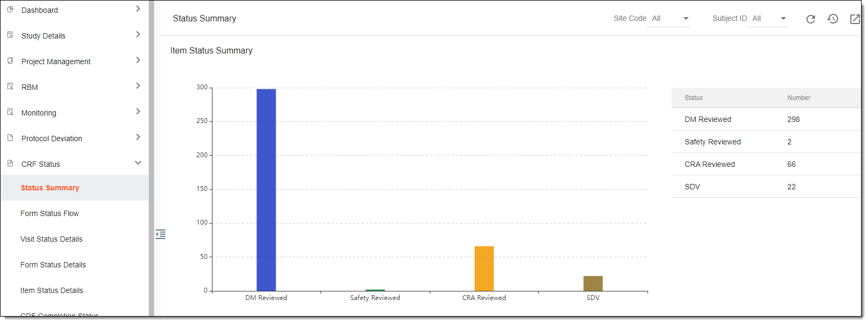Click the value 22 in table
Viewport: 868px width, 323px height.
[791, 187]
